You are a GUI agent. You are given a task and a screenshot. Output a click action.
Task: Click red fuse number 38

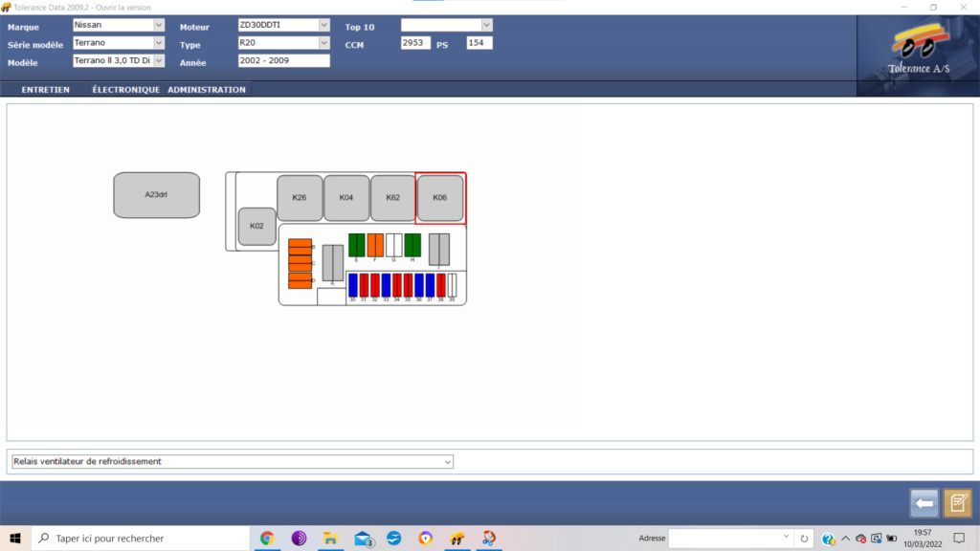click(441, 285)
